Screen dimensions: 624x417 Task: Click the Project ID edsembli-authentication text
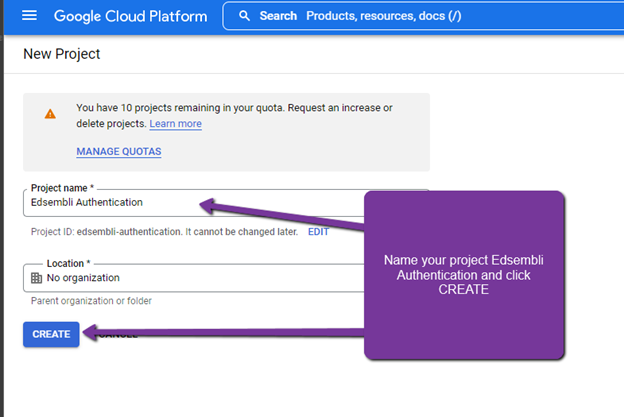point(164,232)
